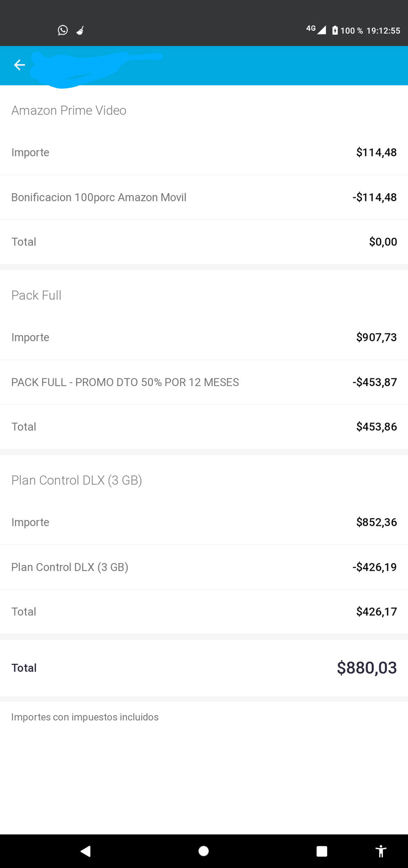Tap the cleaner broom notification icon
The image size is (408, 868).
point(80,31)
